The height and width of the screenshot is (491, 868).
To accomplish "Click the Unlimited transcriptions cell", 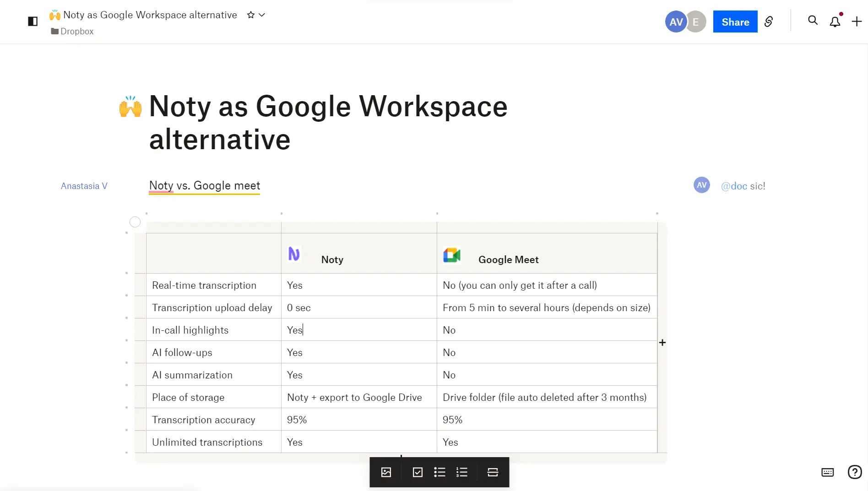I will pyautogui.click(x=213, y=442).
